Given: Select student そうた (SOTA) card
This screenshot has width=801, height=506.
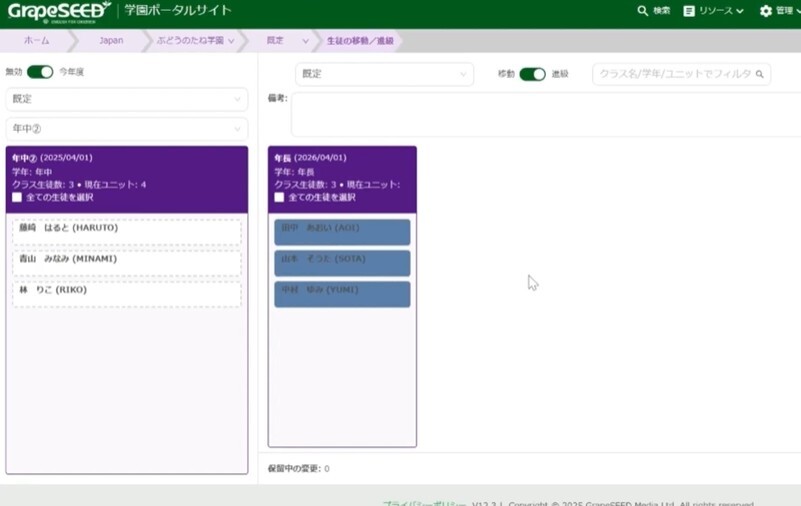Looking at the screenshot, I should click(342, 263).
